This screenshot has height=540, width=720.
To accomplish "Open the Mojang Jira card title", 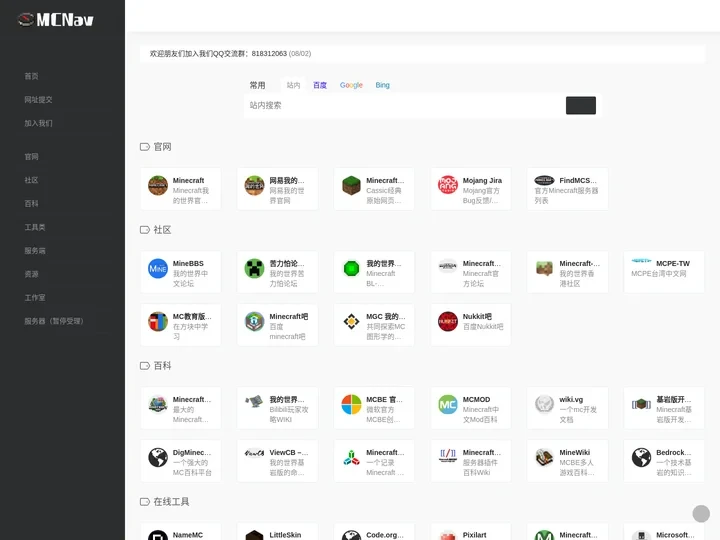I will click(482, 180).
